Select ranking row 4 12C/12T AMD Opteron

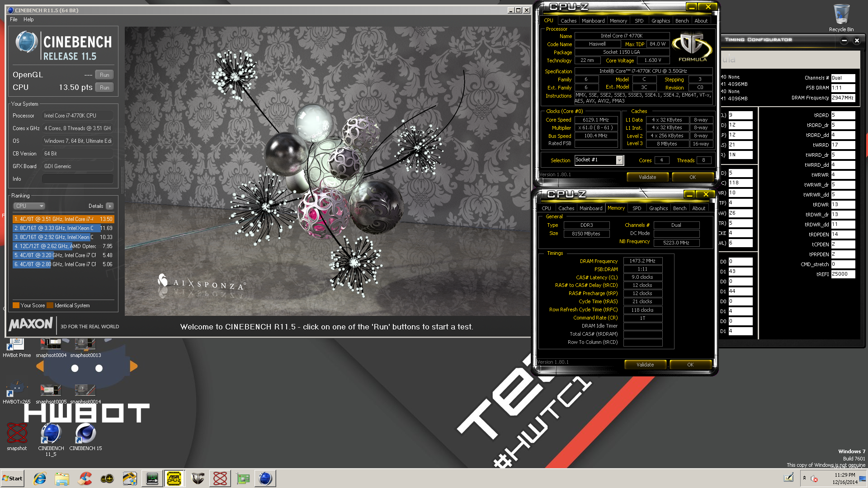click(x=63, y=246)
